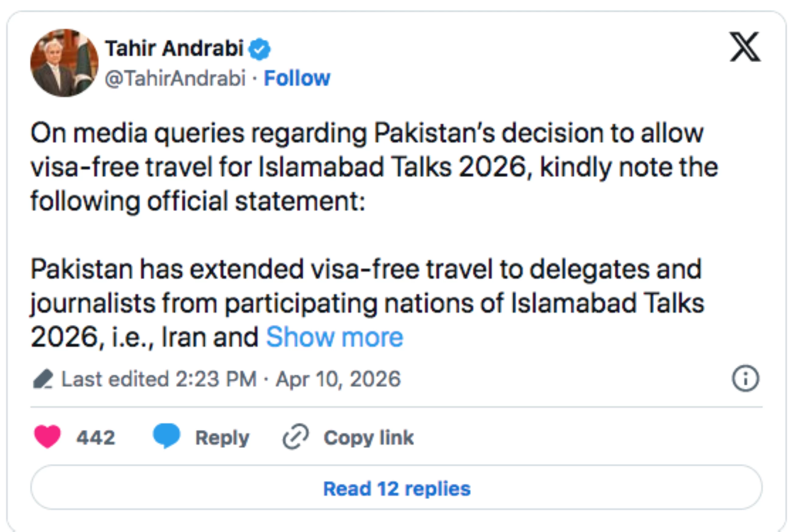Click the chain link icon next to Copy link
Viewport: 792px width, 532px height.
pyautogui.click(x=295, y=437)
